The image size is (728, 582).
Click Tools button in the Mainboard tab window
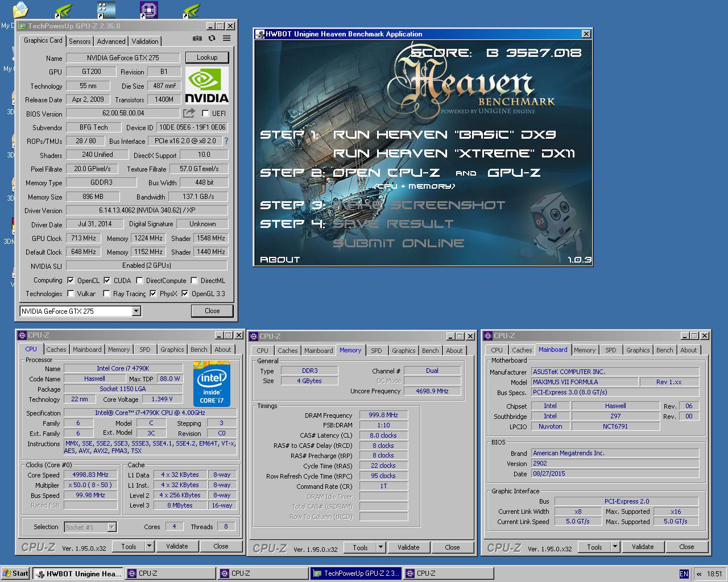pos(595,547)
